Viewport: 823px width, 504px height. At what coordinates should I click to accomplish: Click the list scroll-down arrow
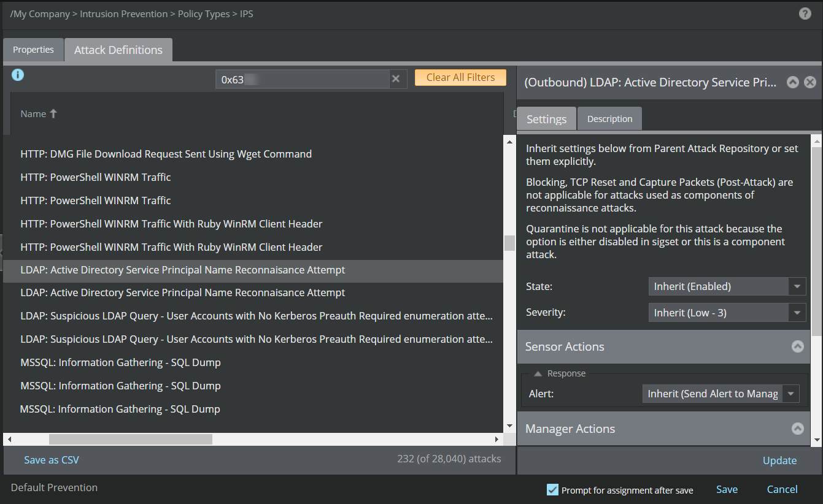(509, 426)
